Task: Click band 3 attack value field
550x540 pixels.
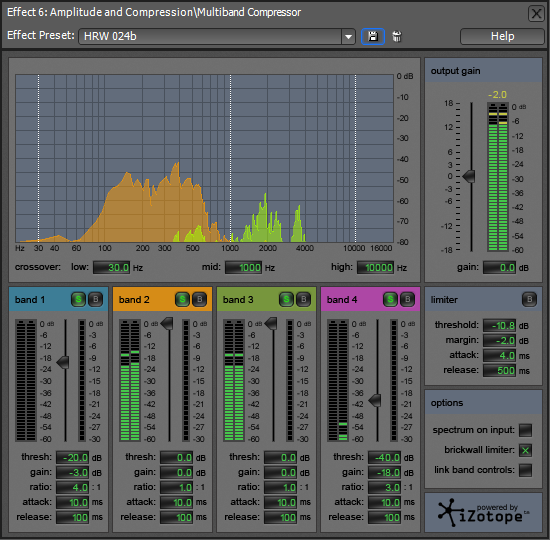Action: pos(280,502)
